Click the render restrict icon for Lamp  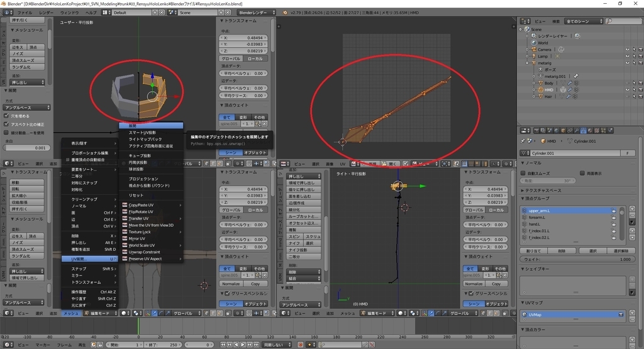[640, 56]
